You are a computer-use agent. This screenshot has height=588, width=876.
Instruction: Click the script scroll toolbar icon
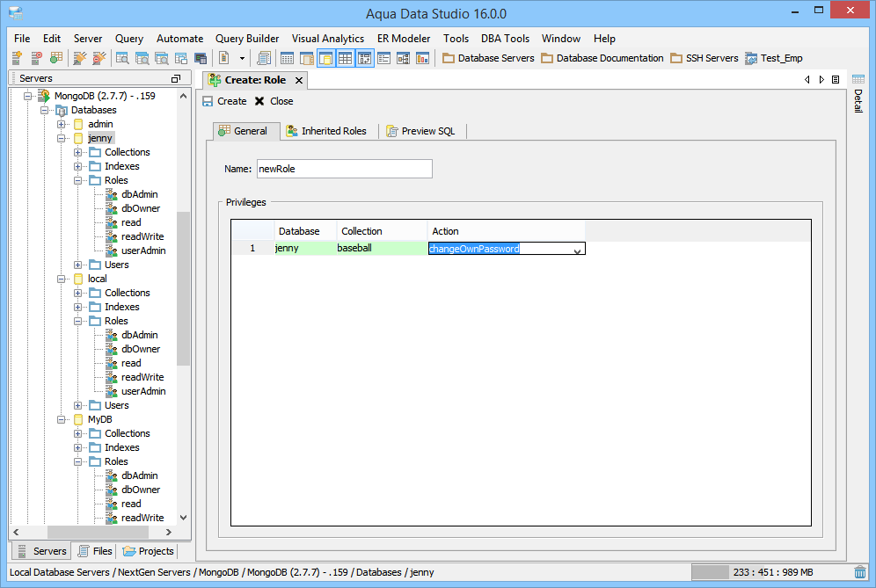(264, 57)
